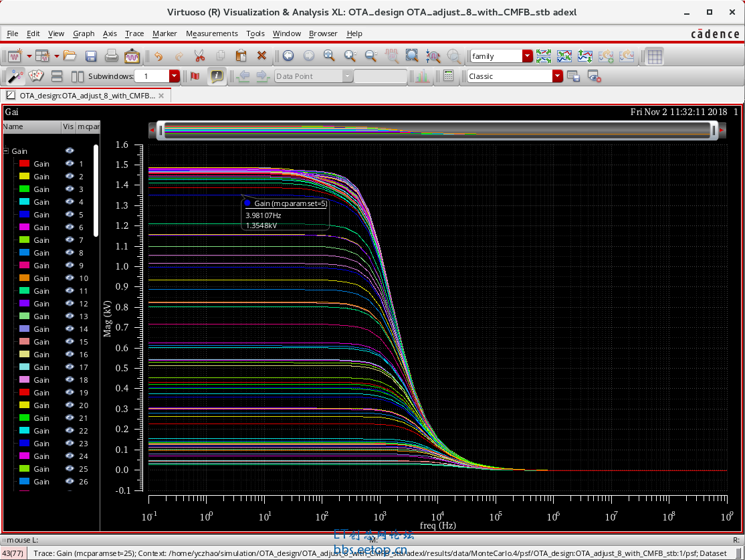
Task: Toggle visibility of Gain trace 1
Action: click(x=70, y=163)
